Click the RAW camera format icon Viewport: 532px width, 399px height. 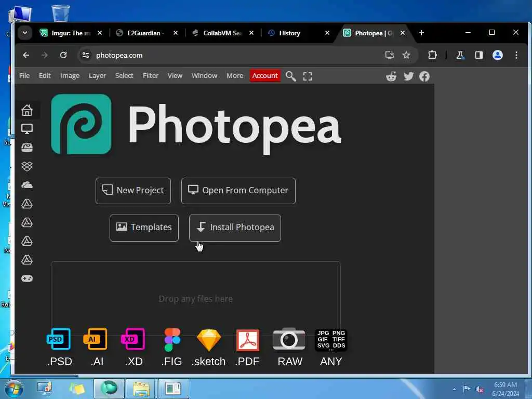(x=289, y=339)
